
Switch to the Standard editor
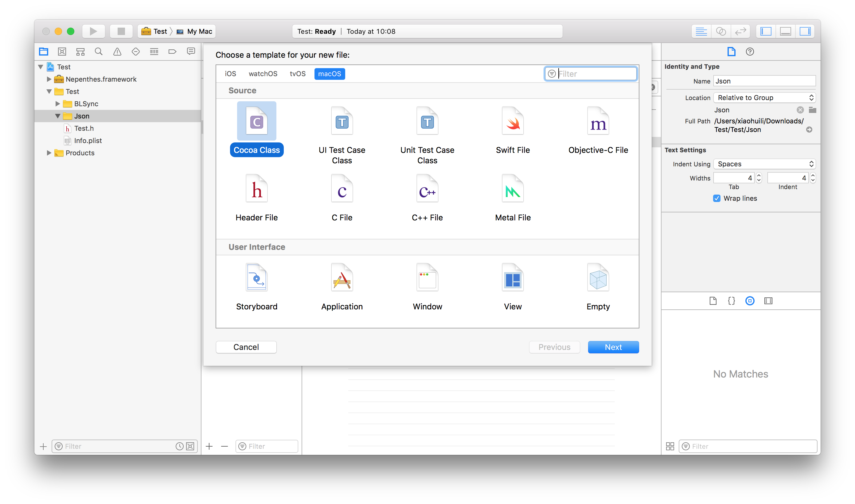[701, 31]
